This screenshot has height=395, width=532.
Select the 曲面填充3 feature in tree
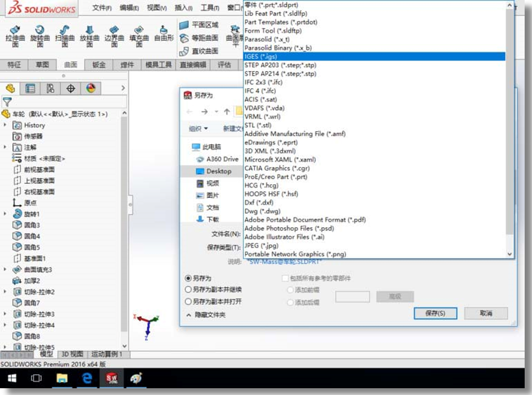32,270
